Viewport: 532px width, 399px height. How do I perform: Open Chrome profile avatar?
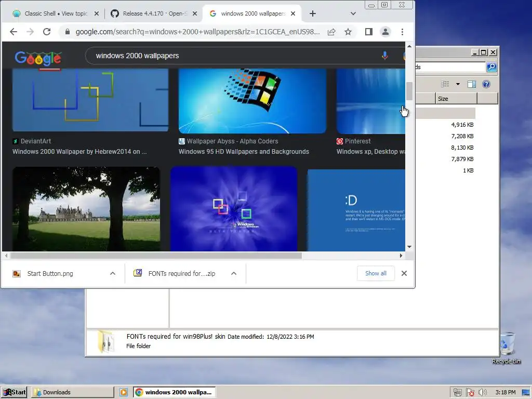(x=385, y=32)
